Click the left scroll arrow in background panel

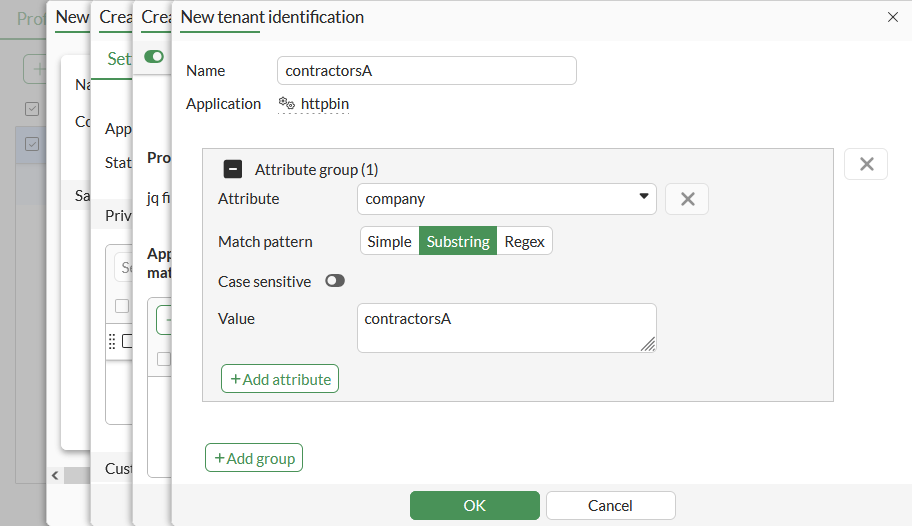[56, 474]
